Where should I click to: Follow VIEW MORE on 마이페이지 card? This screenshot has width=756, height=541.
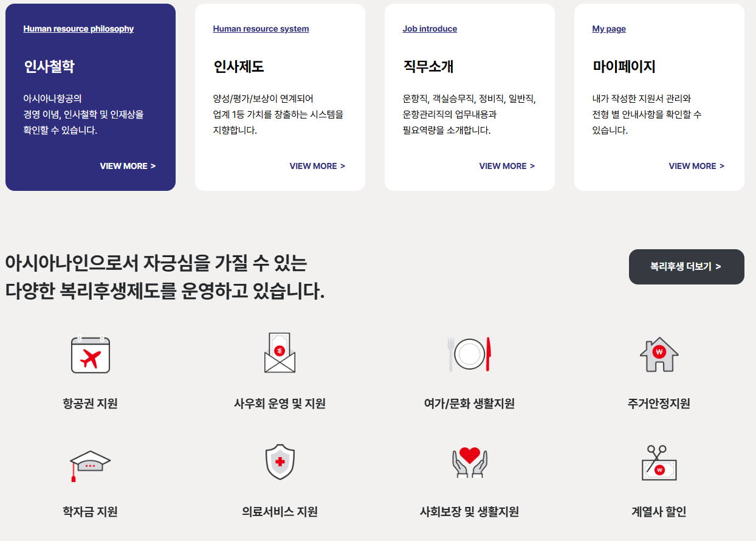point(696,166)
